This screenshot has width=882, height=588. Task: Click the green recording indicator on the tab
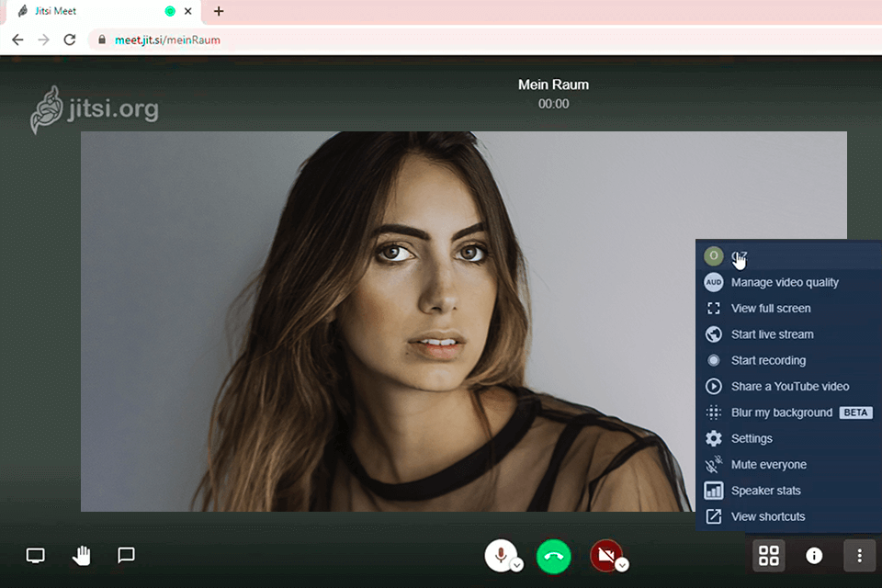click(170, 11)
